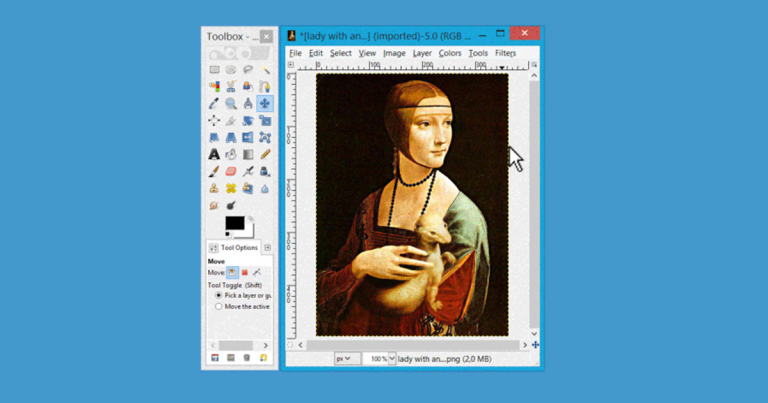
Task: Open the px unit dropdown
Action: [x=347, y=359]
